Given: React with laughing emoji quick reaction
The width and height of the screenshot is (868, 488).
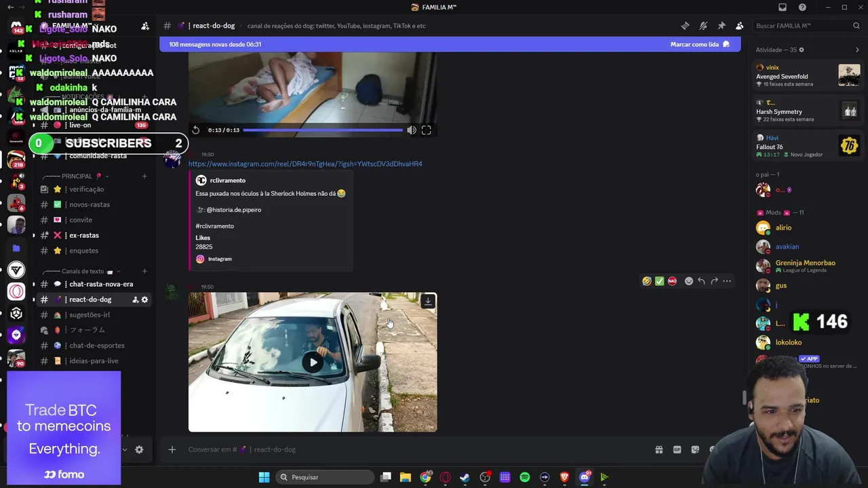Looking at the screenshot, I should coord(647,281).
